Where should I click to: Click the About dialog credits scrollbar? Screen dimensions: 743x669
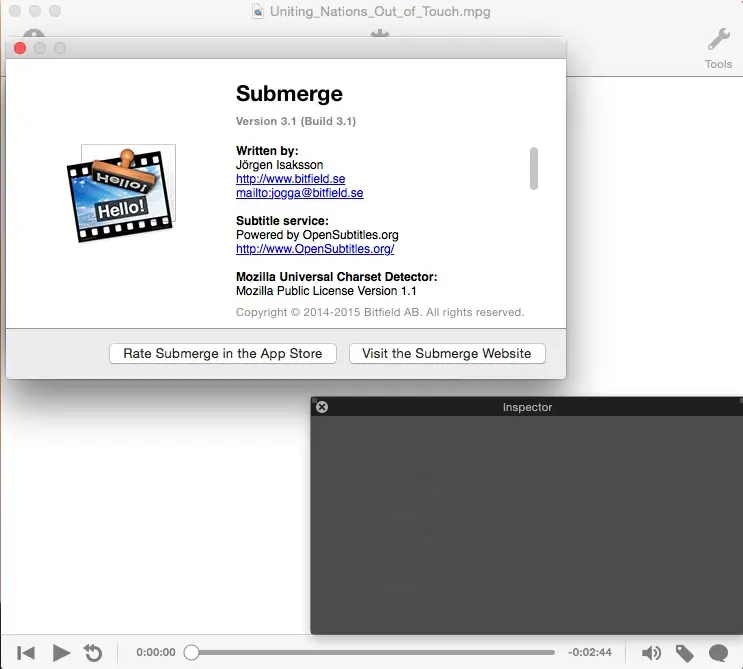point(534,169)
